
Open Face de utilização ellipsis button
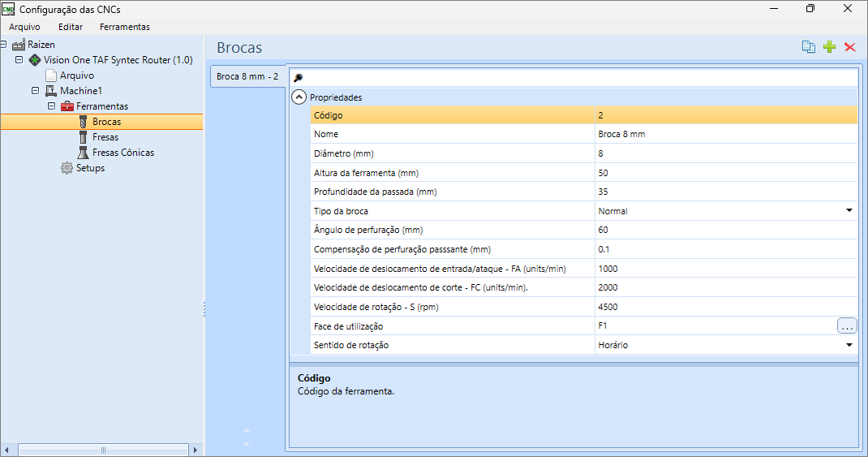847,326
